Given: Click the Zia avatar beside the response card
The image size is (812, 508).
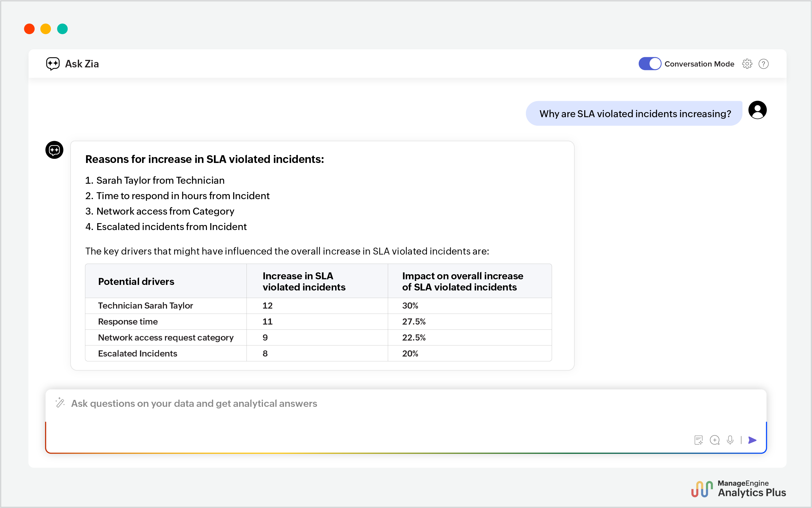Looking at the screenshot, I should tap(54, 150).
